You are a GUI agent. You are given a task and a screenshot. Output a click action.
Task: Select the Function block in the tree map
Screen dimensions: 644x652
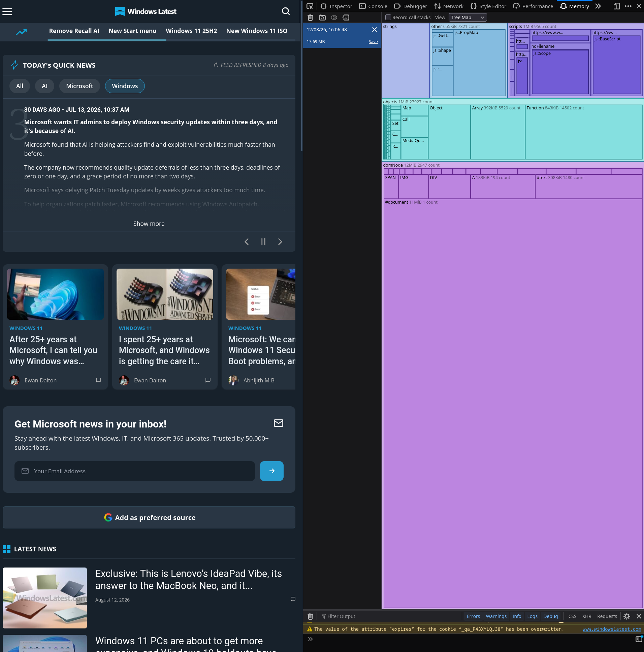[x=584, y=132]
